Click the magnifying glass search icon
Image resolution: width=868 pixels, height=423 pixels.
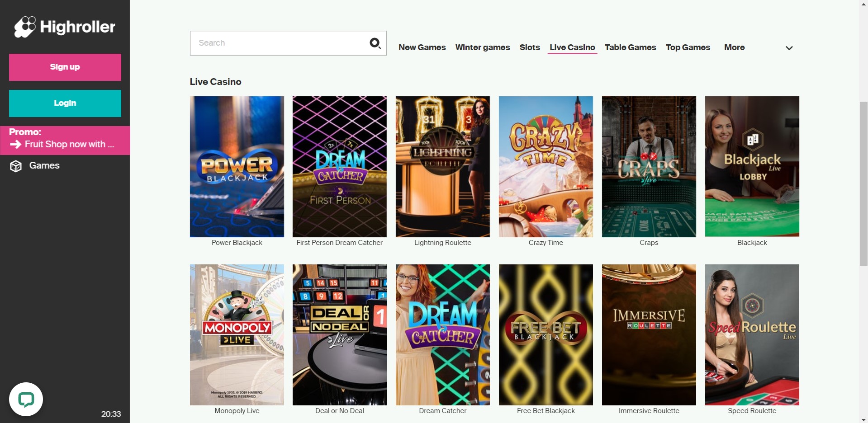(375, 43)
